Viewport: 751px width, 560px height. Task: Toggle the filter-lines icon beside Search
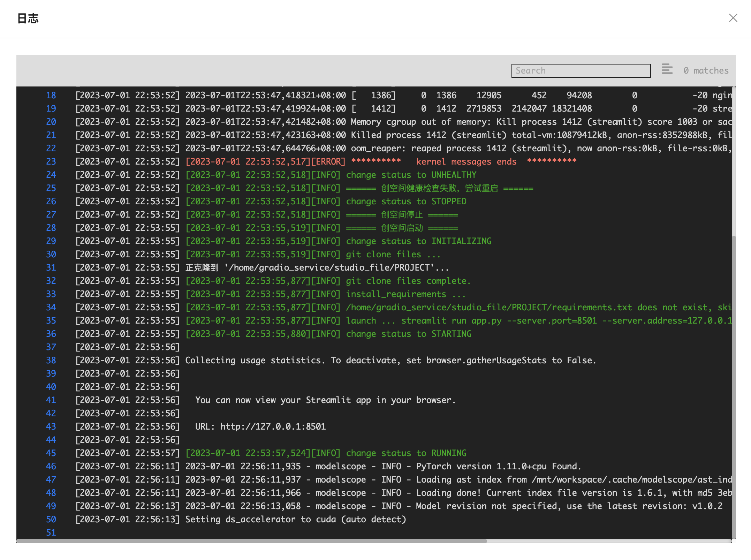point(667,69)
